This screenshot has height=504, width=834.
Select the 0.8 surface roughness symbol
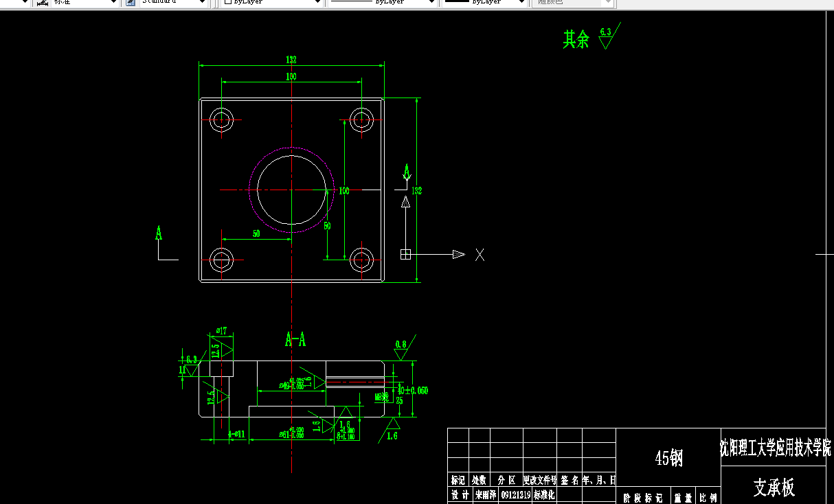coord(403,348)
